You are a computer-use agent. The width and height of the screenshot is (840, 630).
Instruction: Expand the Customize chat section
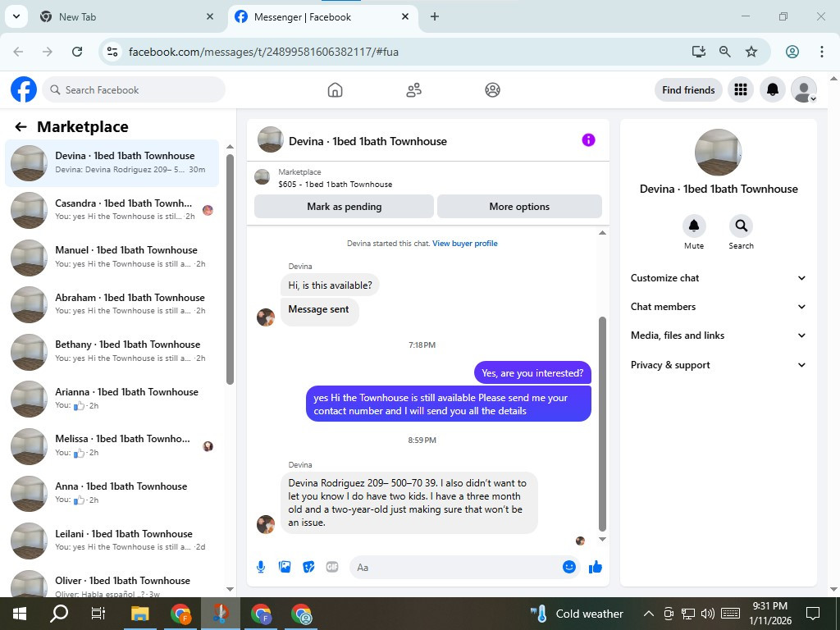(x=719, y=278)
